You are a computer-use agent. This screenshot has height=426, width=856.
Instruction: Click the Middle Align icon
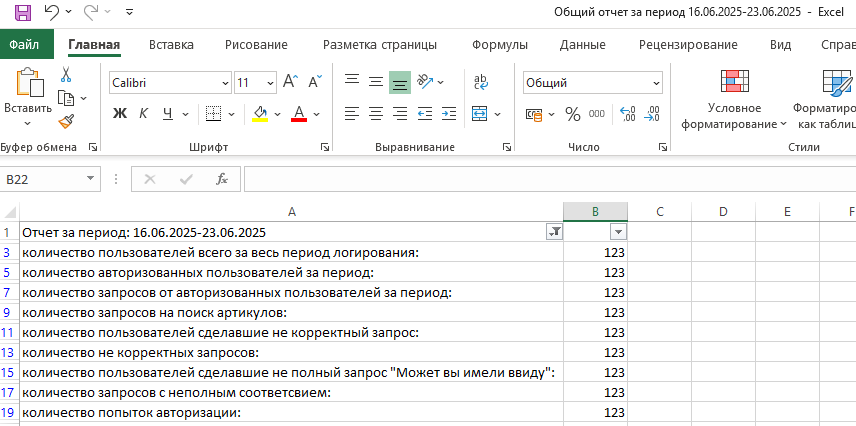point(376,82)
